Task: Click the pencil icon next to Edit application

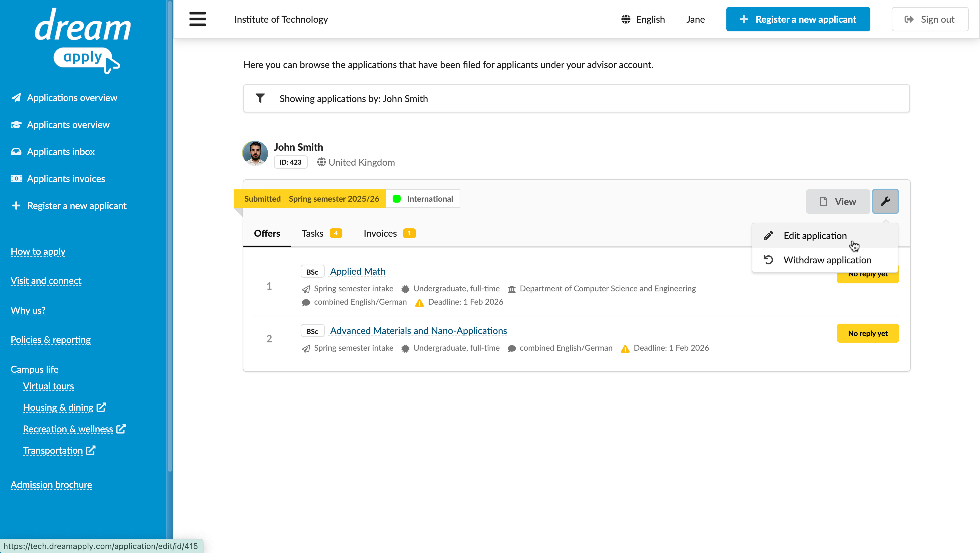Action: [x=768, y=236]
